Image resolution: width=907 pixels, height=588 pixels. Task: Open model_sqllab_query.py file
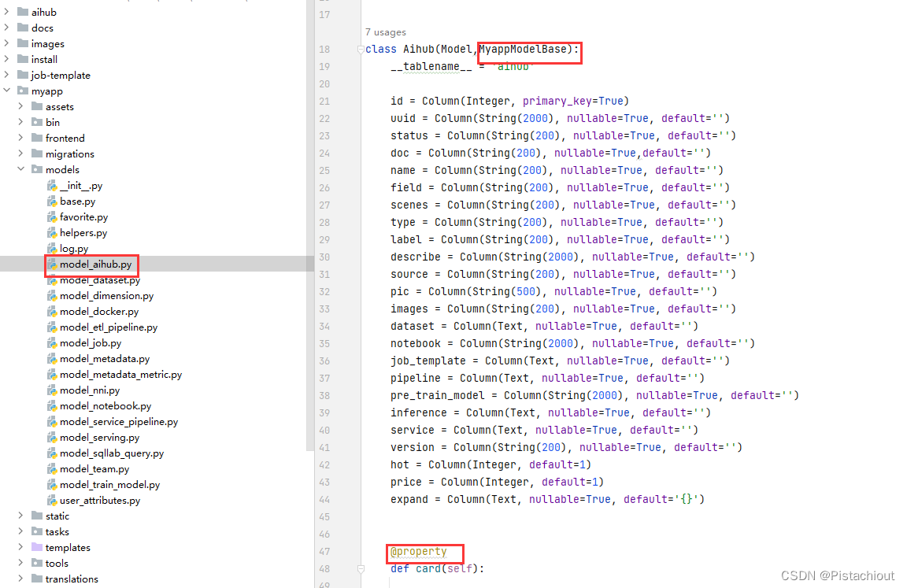pyautogui.click(x=112, y=453)
